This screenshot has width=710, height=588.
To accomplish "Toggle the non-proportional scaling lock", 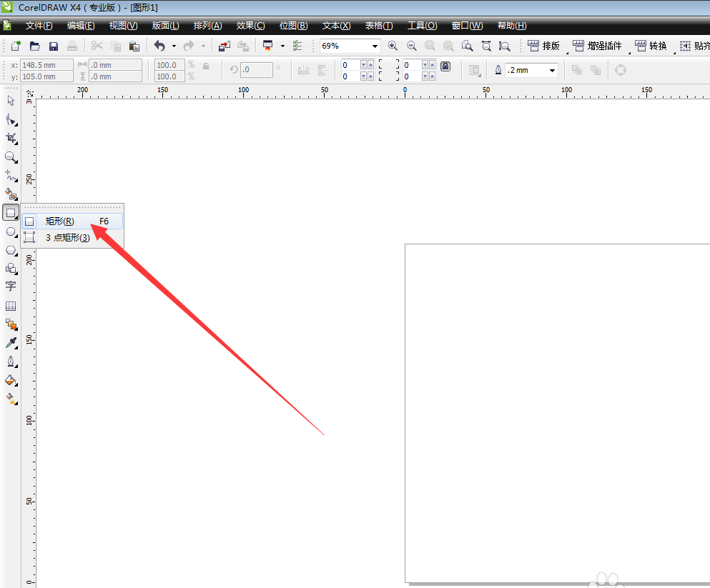I will [x=206, y=66].
